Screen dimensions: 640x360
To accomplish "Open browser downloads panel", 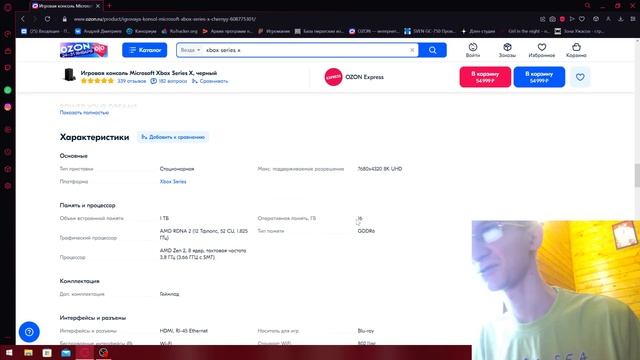I will 621,19.
